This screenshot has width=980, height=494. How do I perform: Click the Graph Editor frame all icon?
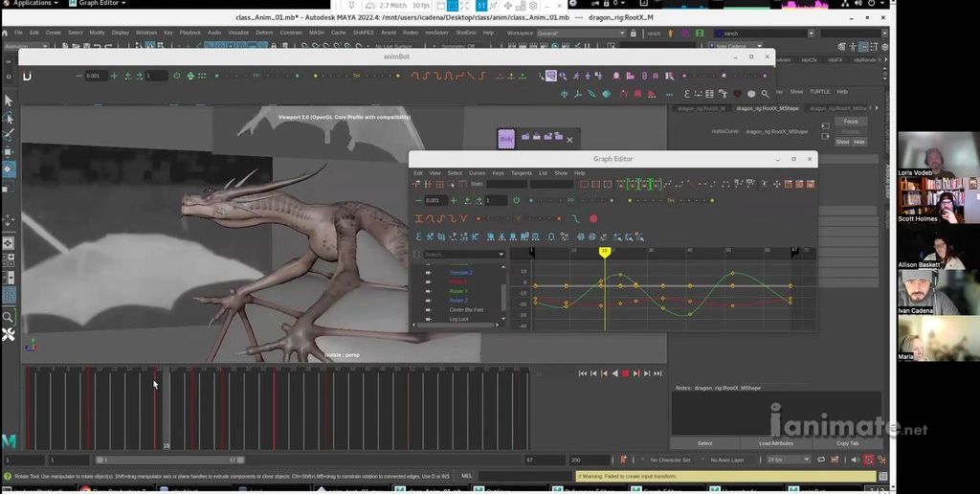pos(583,184)
